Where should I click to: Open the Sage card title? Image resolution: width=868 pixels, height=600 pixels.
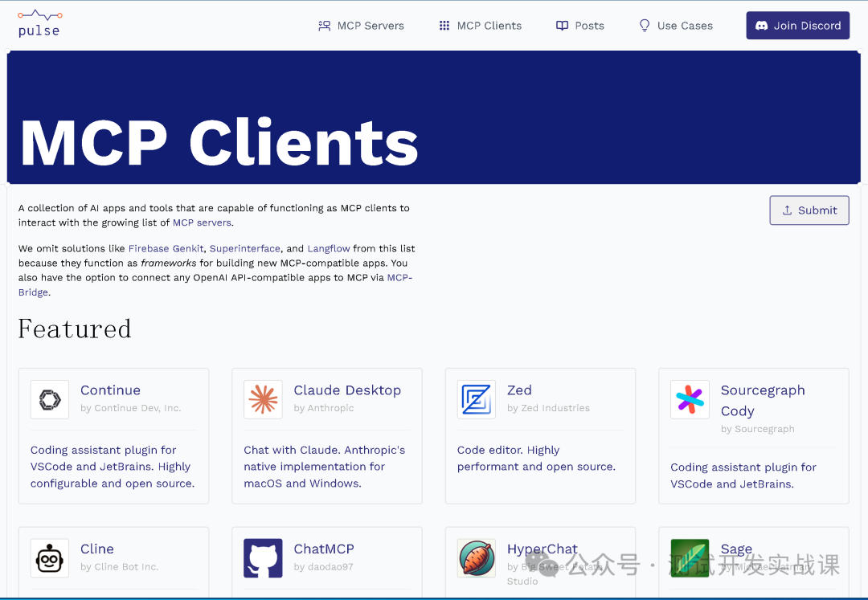pyautogui.click(x=736, y=549)
